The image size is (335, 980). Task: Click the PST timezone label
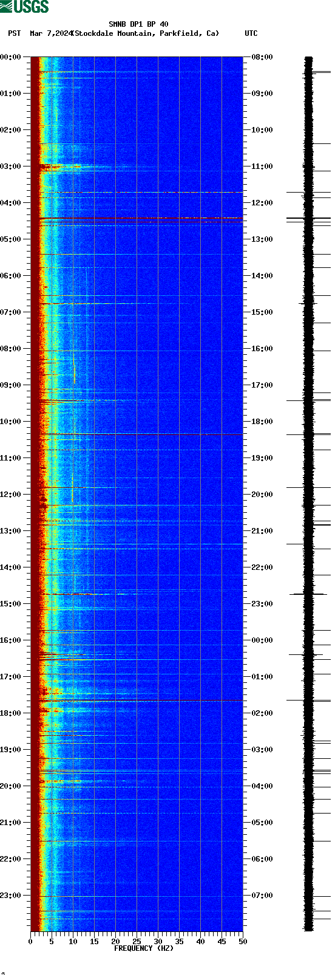(14, 33)
